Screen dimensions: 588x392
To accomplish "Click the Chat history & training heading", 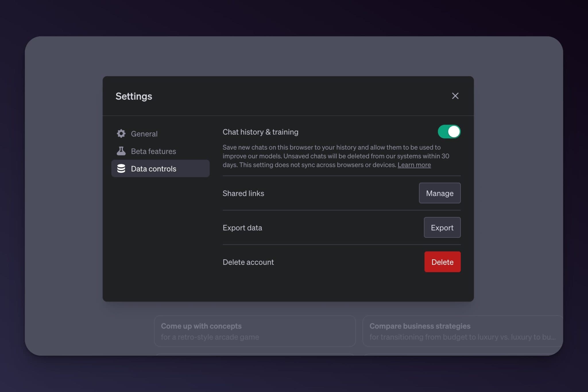I will (260, 132).
